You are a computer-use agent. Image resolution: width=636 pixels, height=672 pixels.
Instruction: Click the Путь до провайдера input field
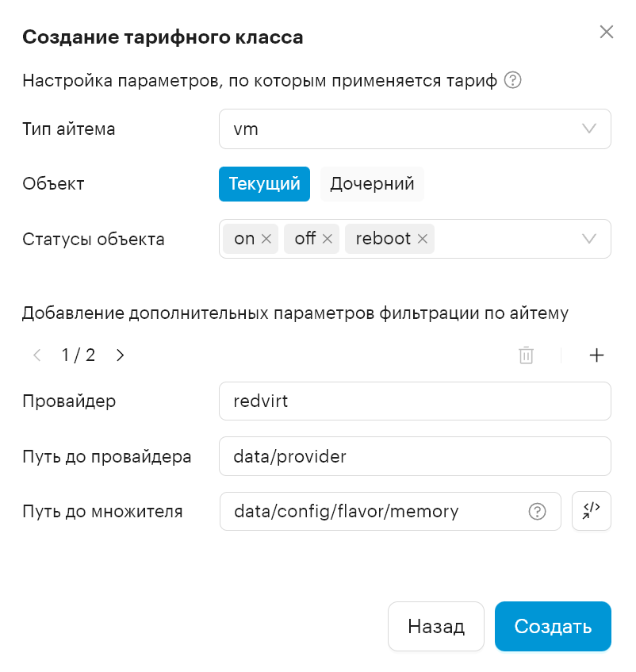(415, 456)
